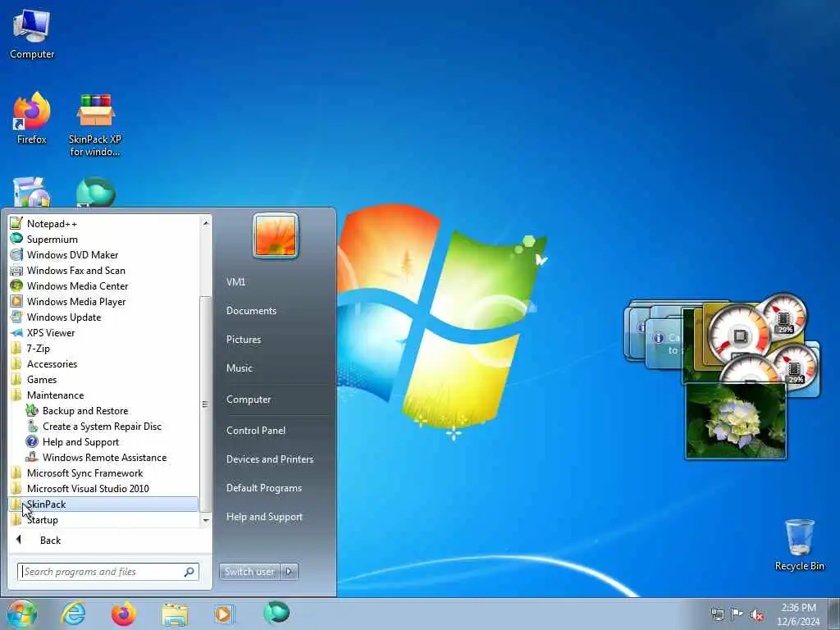Viewport: 840px width, 630px height.
Task: Open XPS Viewer
Action: [x=51, y=333]
